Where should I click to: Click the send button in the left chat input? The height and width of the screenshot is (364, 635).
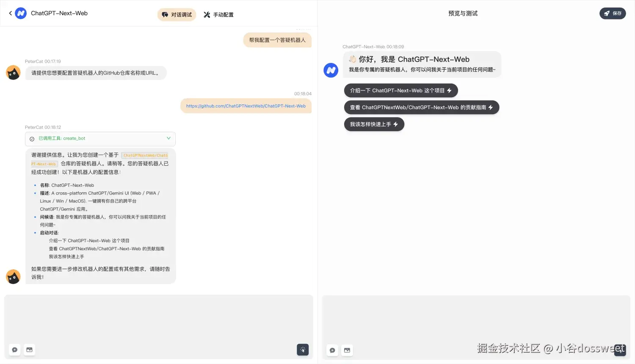(303, 350)
